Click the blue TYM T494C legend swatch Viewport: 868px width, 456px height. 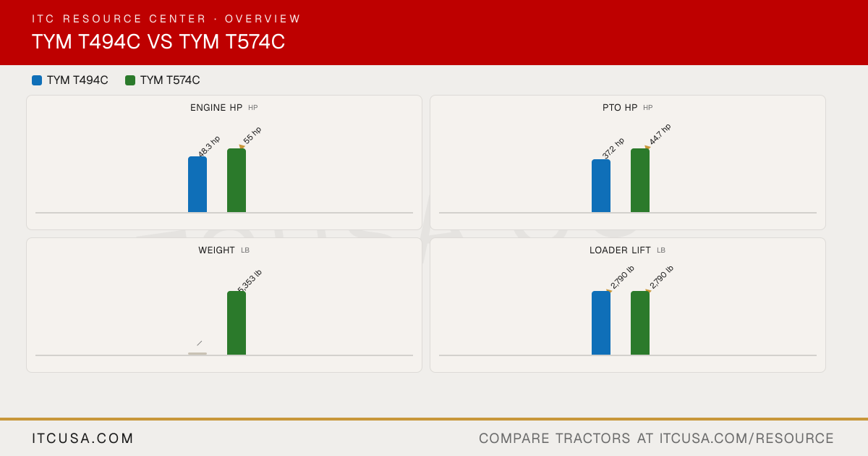pyautogui.click(x=37, y=80)
